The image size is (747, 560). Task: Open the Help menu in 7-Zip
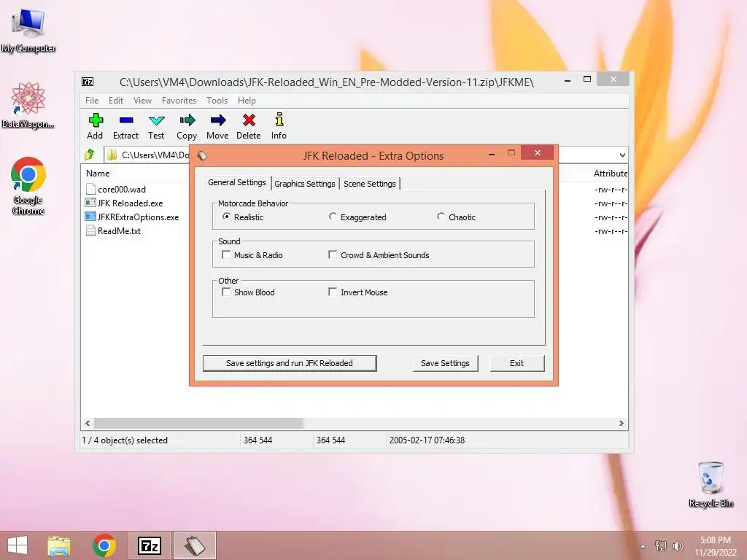coord(247,101)
